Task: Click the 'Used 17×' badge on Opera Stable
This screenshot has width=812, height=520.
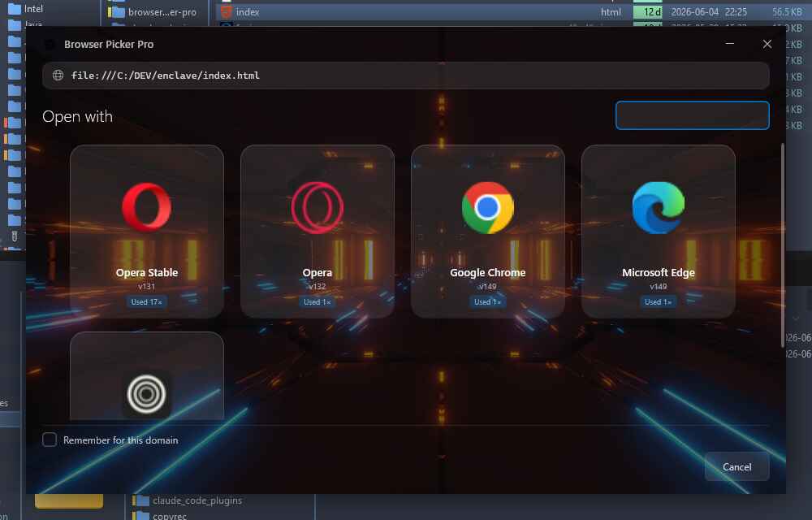Action: point(146,302)
